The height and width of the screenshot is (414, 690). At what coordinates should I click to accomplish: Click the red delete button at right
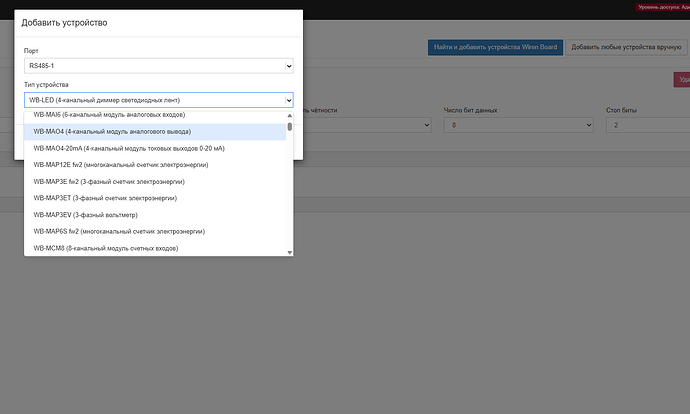pyautogui.click(x=682, y=79)
